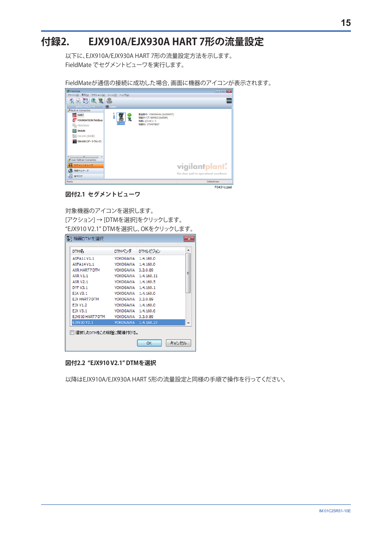Click the green refresh arrows toolbar icon in FieldMate
392x555 pixels.
[x=71, y=100]
